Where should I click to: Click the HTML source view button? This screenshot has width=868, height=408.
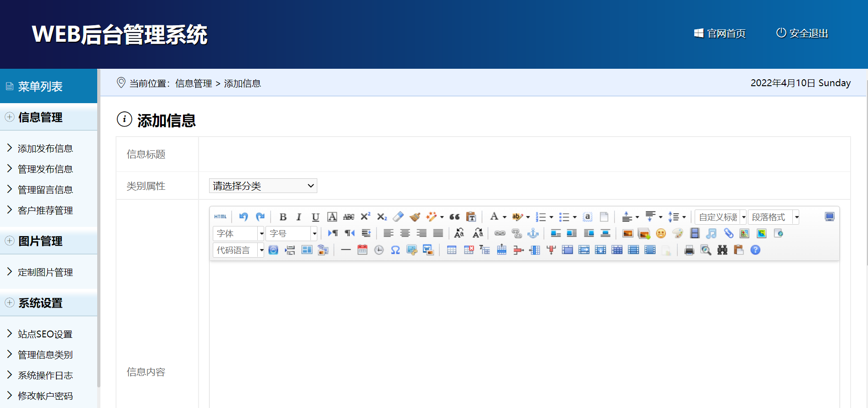(x=220, y=217)
